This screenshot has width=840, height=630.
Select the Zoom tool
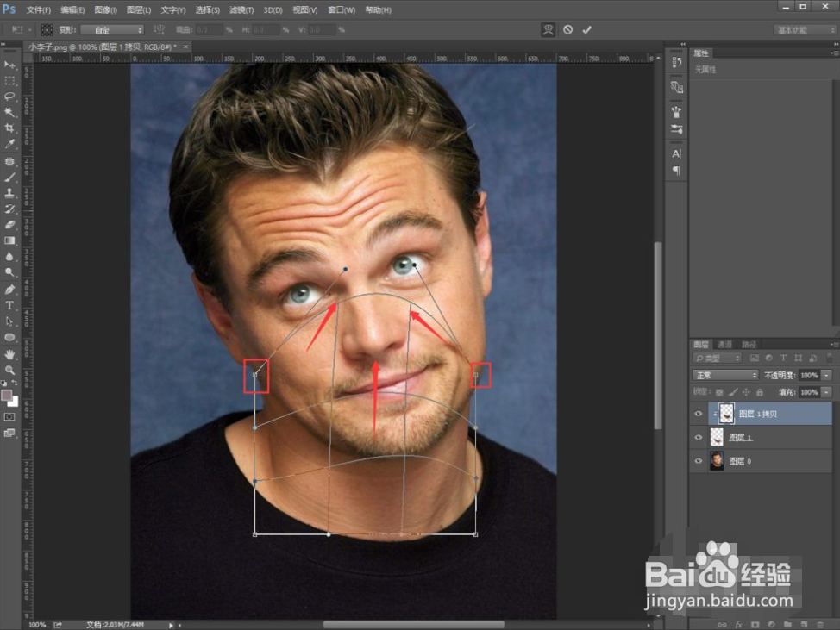9,370
